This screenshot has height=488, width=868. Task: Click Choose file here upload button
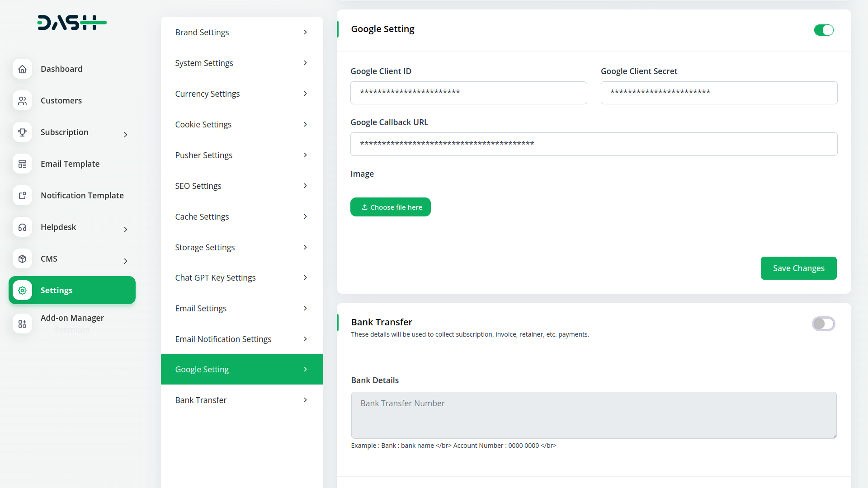391,207
